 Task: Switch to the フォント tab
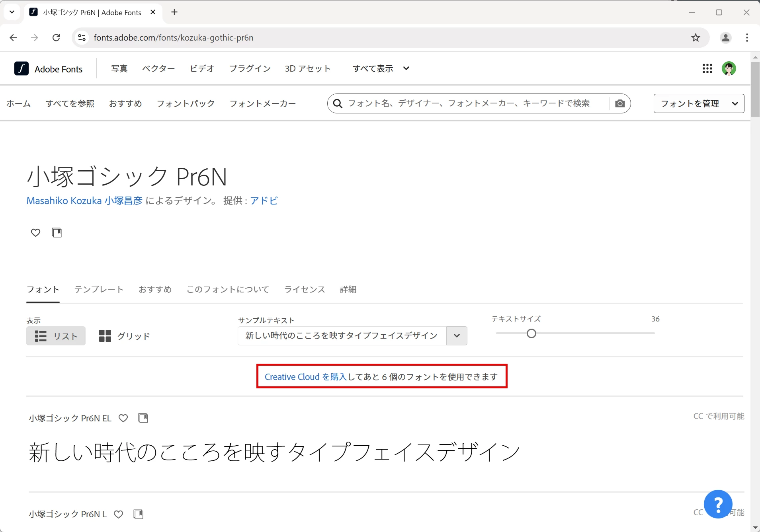click(x=43, y=289)
